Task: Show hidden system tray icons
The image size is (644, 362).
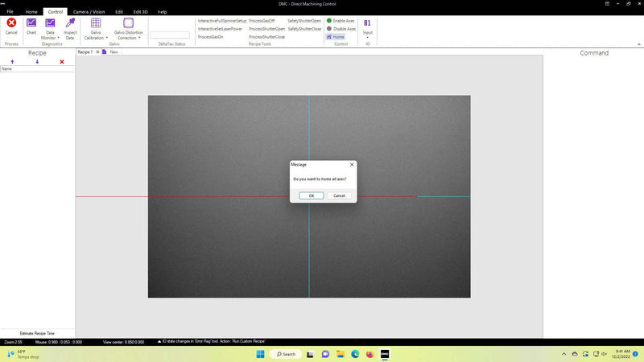Action: 564,354
